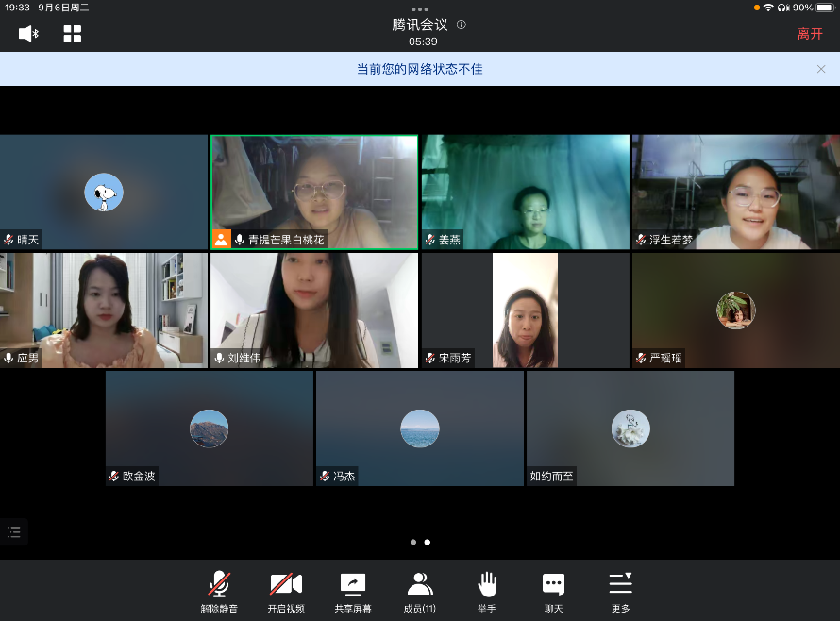Tap the muted mic icon beside 严瑶瑶

tap(641, 358)
